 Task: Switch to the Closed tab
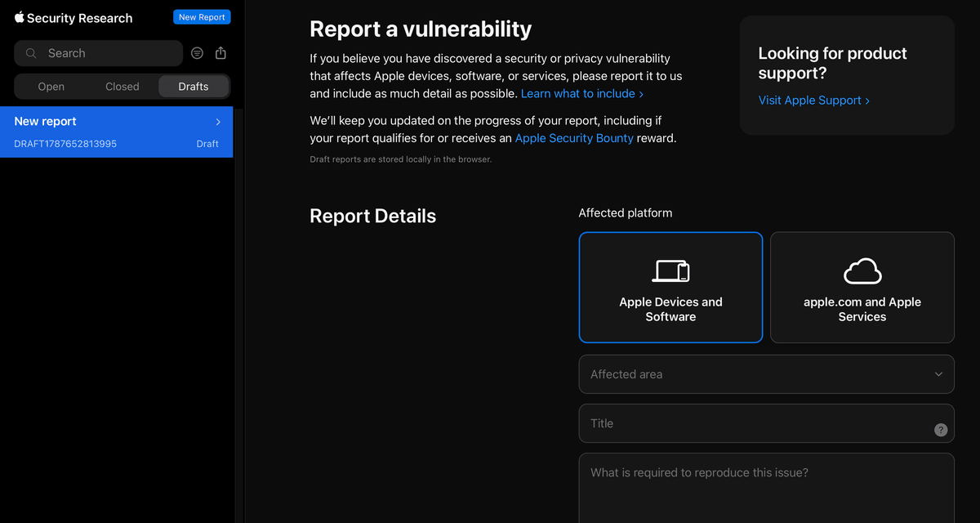122,87
